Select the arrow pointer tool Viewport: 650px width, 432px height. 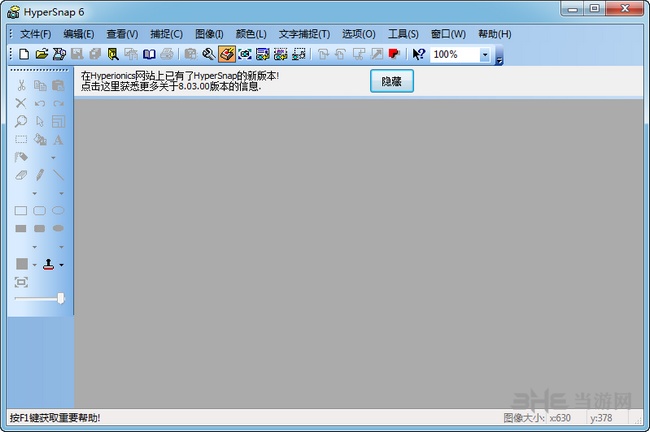click(40, 121)
